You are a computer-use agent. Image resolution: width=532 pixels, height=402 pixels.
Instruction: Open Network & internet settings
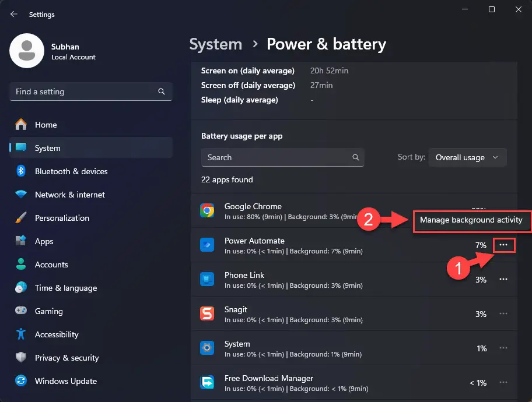pyautogui.click(x=91, y=195)
